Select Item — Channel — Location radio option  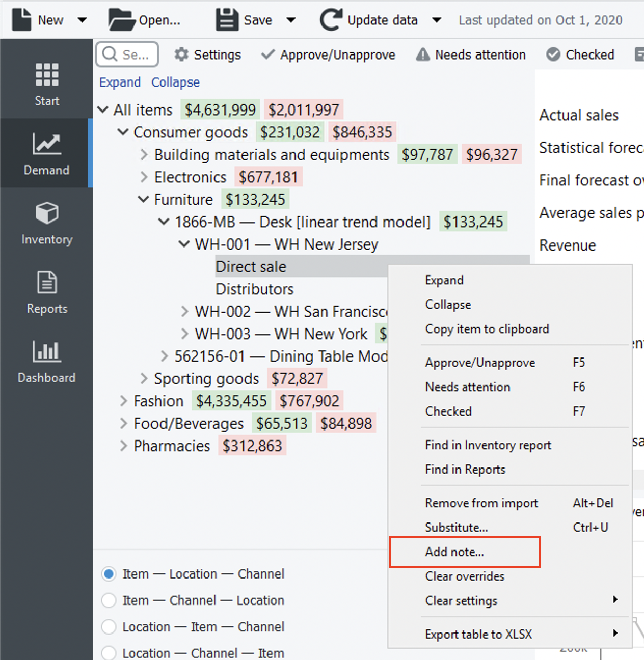tap(109, 600)
